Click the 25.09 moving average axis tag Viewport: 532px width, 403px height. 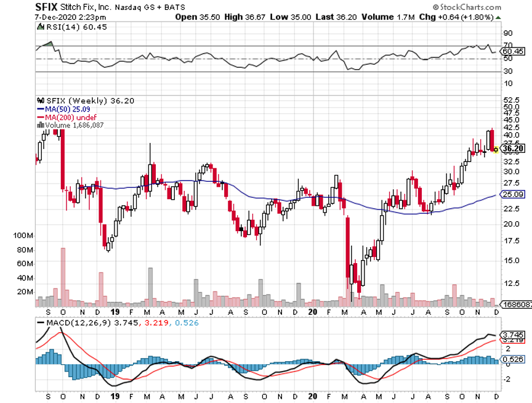pos(513,194)
